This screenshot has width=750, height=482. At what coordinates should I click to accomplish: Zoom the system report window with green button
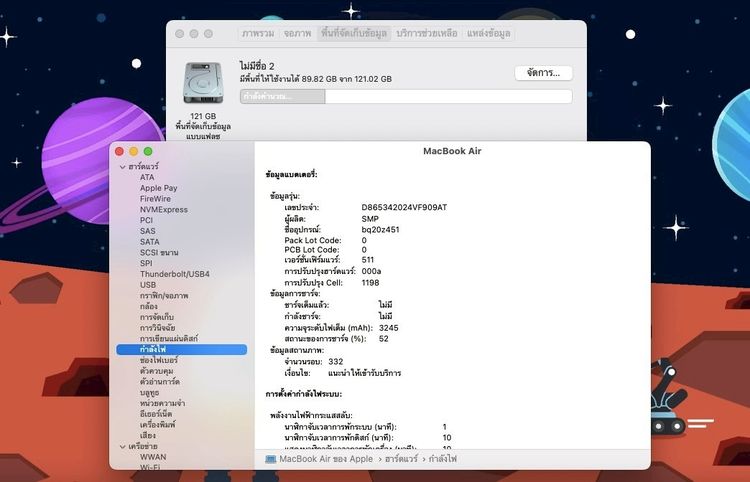tap(148, 152)
